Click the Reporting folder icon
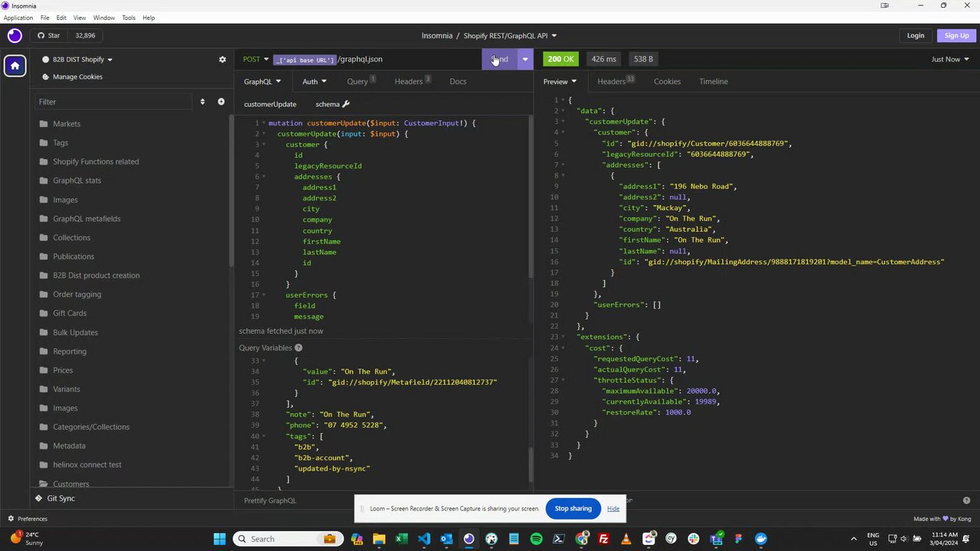The height and width of the screenshot is (551, 980). tap(44, 351)
